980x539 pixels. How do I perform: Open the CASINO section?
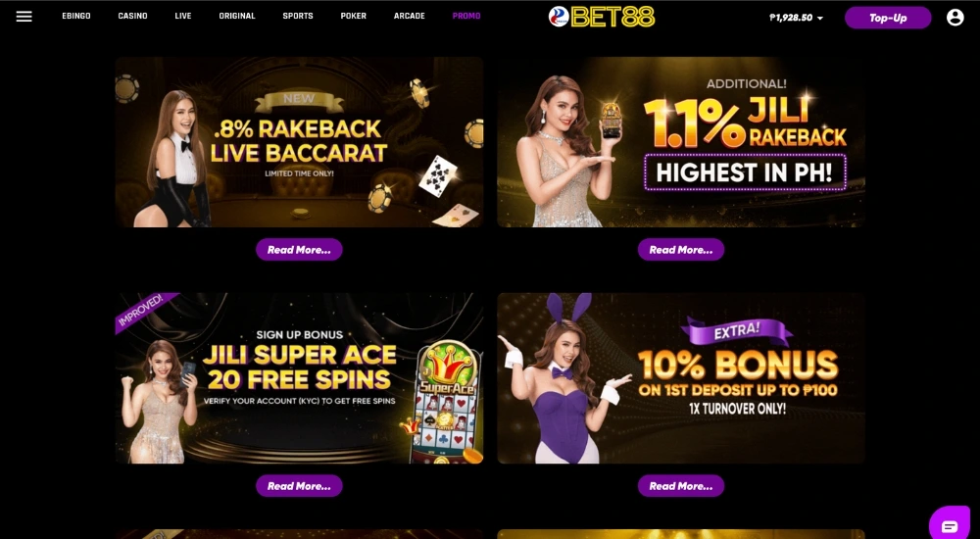[132, 17]
